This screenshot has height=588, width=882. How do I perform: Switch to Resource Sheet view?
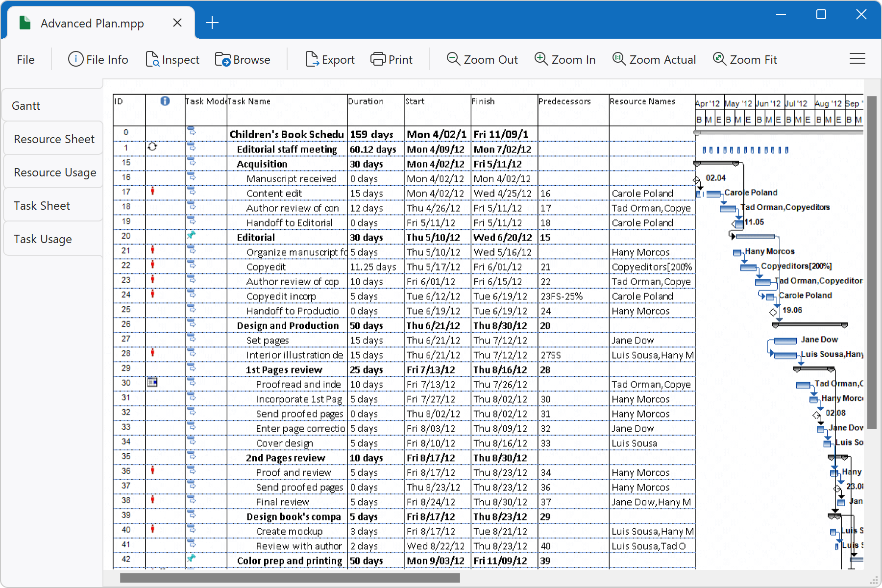pos(53,139)
